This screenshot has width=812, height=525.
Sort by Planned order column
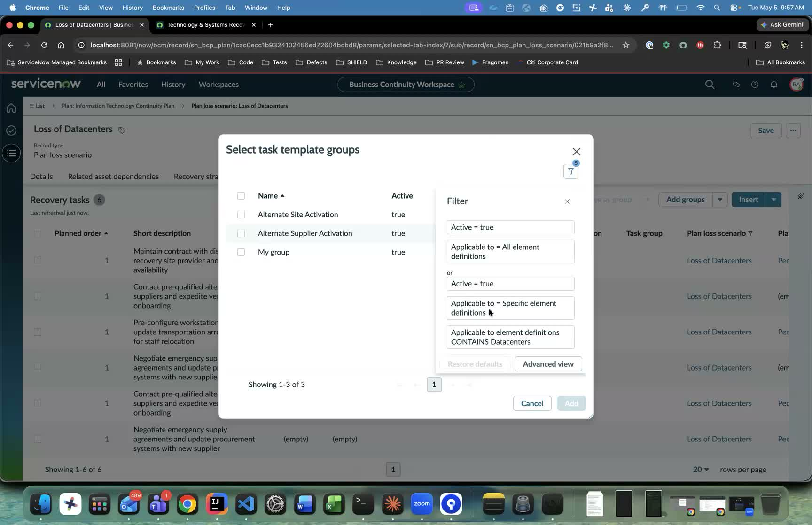pyautogui.click(x=81, y=233)
